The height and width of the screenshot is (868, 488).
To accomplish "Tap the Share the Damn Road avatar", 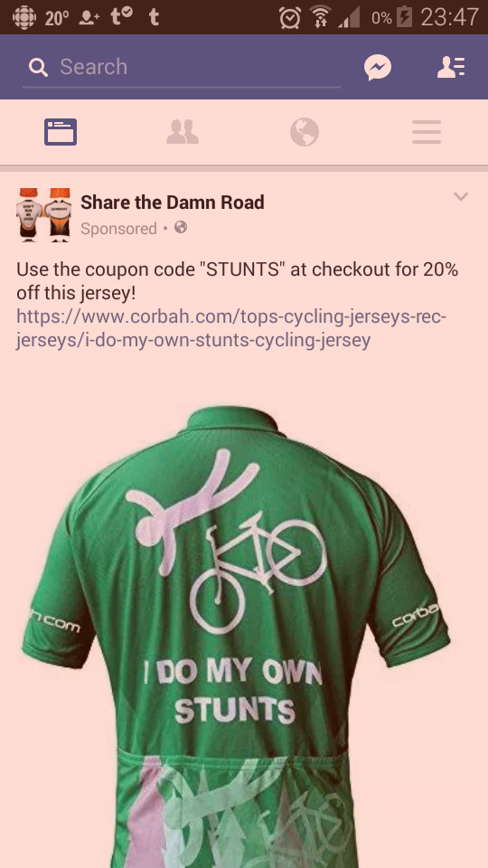I will pyautogui.click(x=43, y=214).
